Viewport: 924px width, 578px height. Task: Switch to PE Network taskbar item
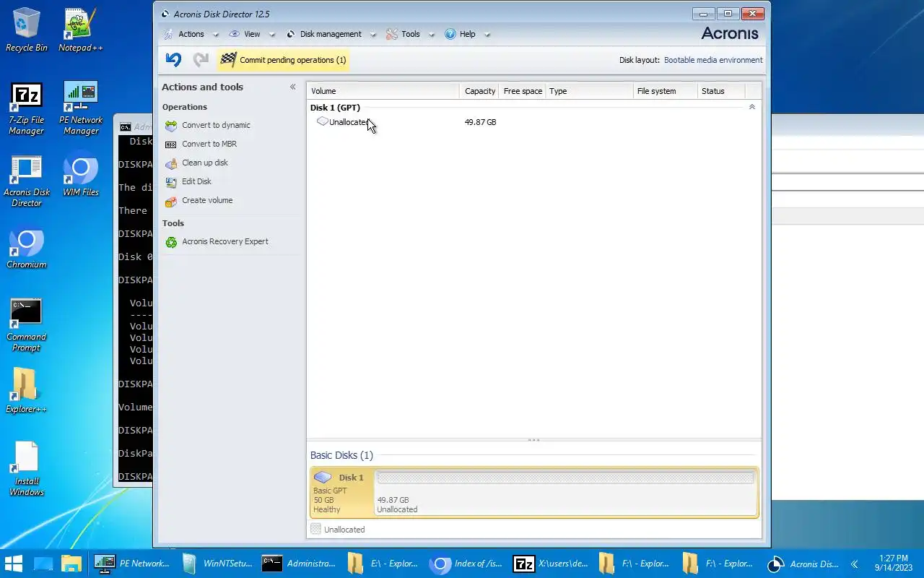[x=132, y=564]
